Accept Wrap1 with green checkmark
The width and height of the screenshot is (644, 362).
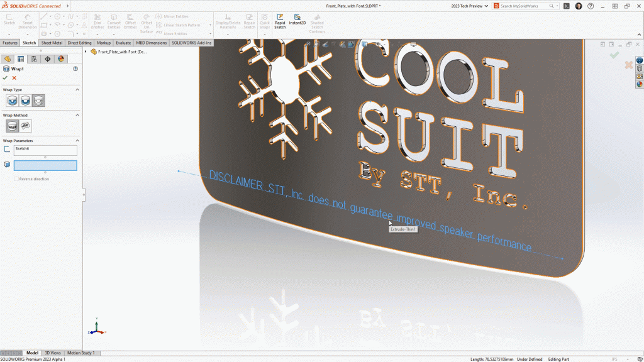[x=5, y=78]
